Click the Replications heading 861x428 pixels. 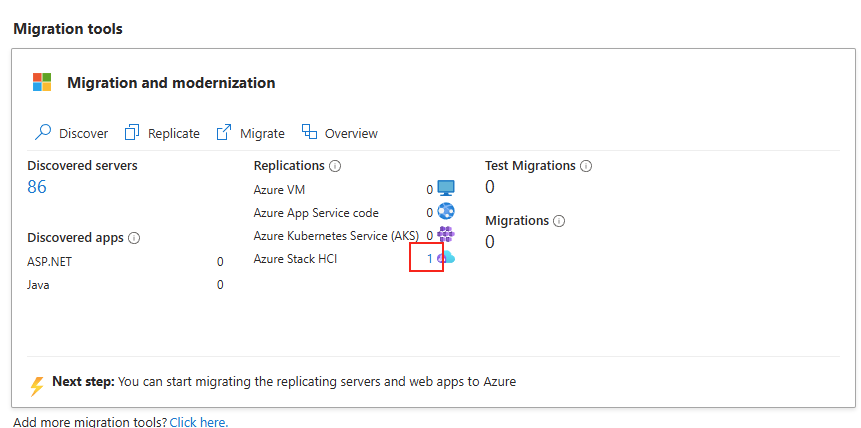coord(289,165)
